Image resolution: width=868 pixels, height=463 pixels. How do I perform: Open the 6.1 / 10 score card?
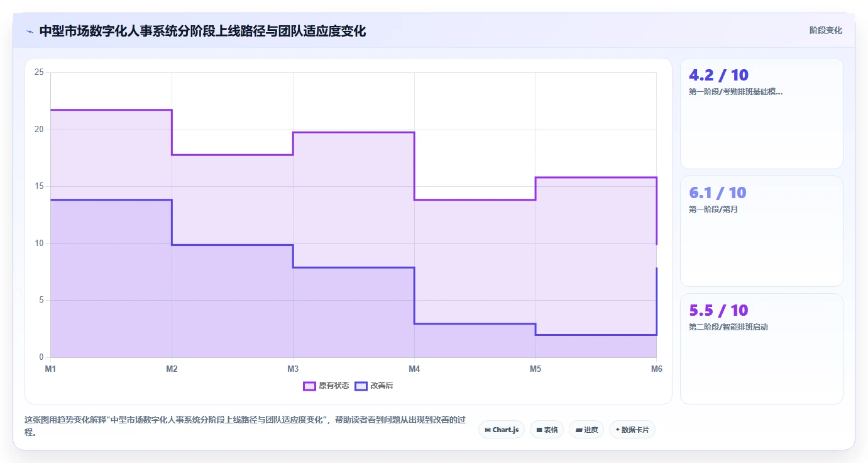click(x=762, y=231)
